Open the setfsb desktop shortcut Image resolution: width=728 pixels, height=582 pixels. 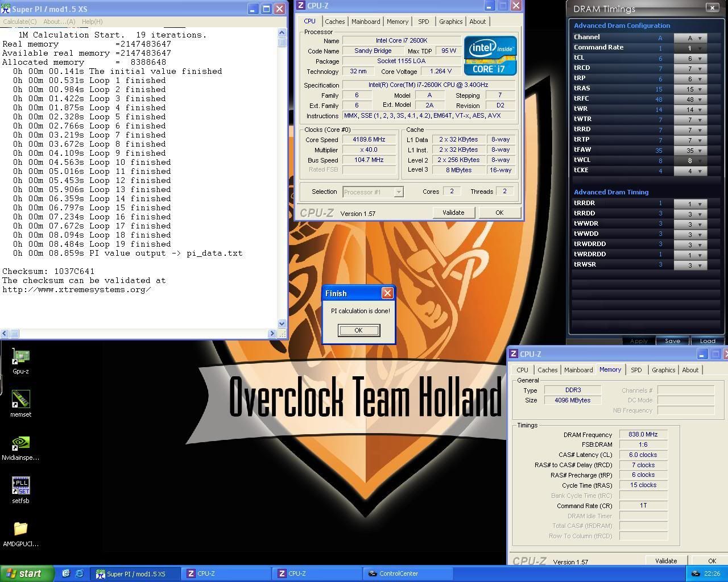pos(20,490)
